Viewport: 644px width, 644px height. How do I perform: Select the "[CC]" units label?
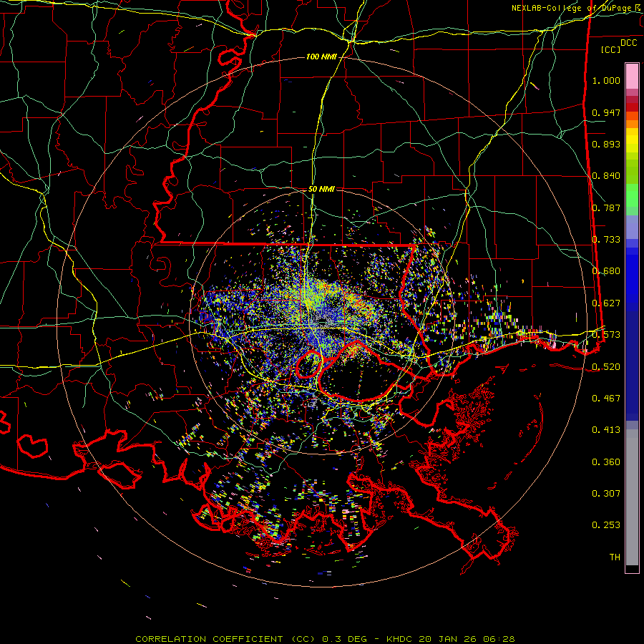[611, 49]
